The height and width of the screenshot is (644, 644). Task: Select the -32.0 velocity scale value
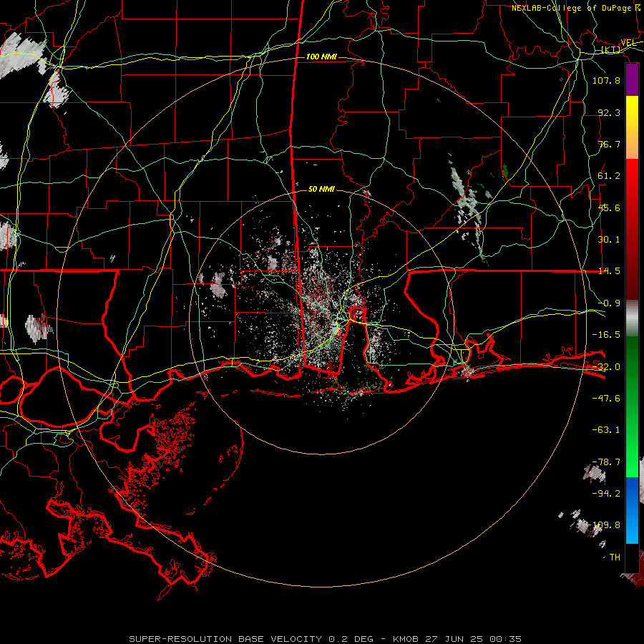(606, 367)
